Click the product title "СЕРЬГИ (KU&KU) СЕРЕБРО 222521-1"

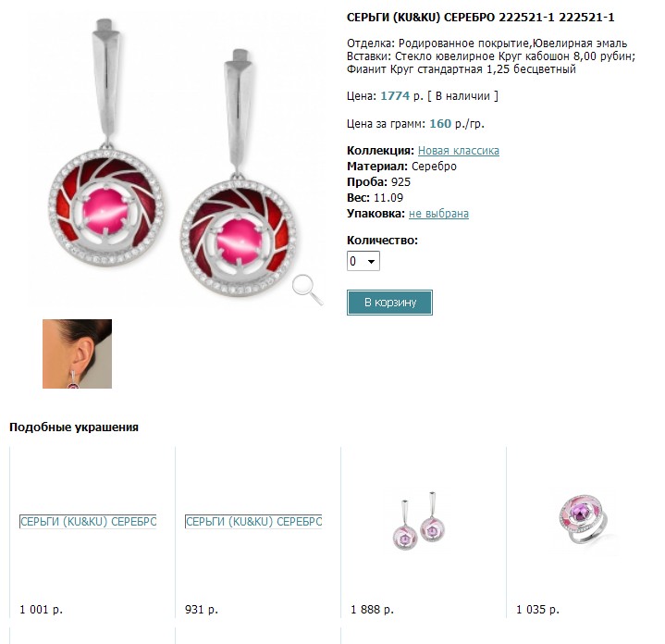click(450, 18)
